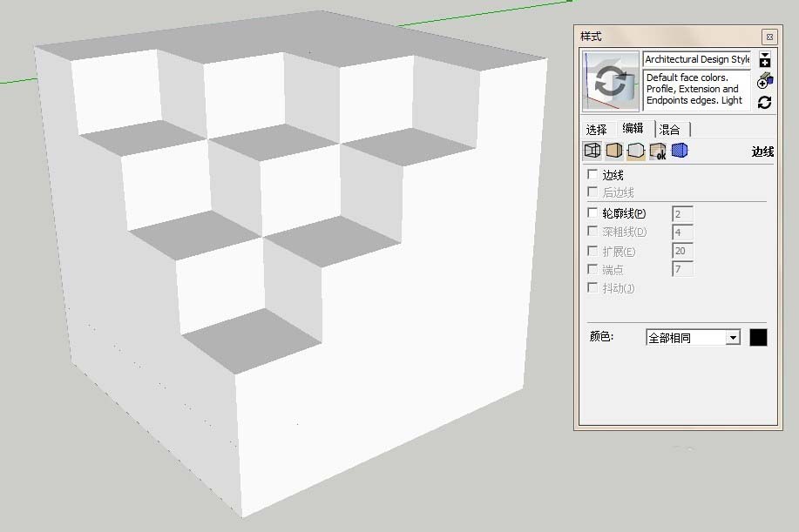Toggle the 深粗线(D) depth cue checkbox
This screenshot has width=799, height=532.
click(592, 231)
